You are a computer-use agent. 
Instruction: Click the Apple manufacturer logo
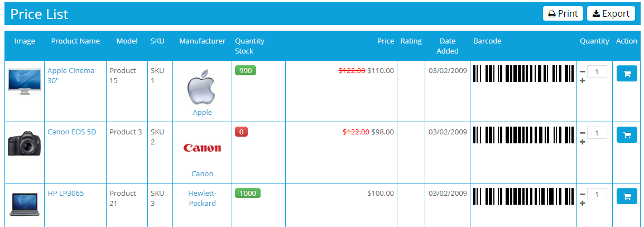[202, 88]
